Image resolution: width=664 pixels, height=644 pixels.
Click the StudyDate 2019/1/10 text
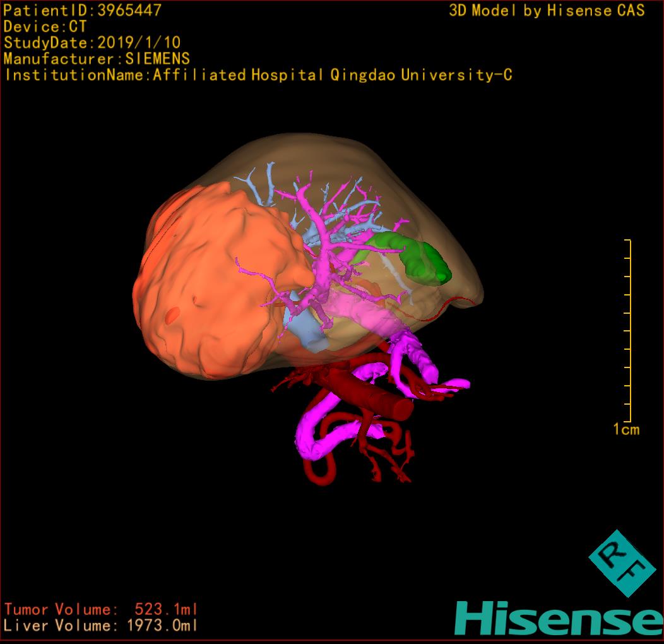pos(92,43)
